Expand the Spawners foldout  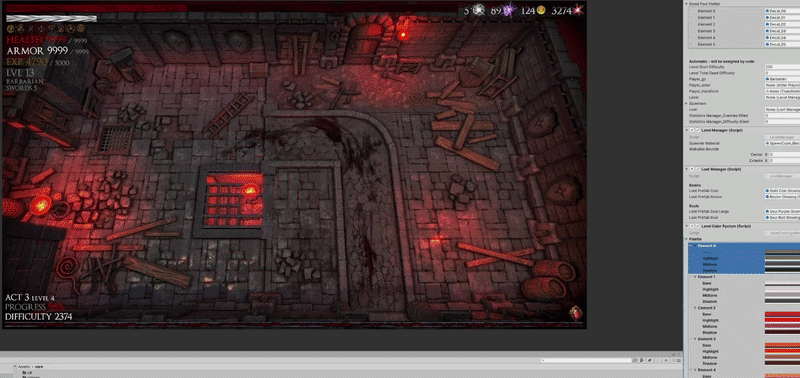[687, 104]
